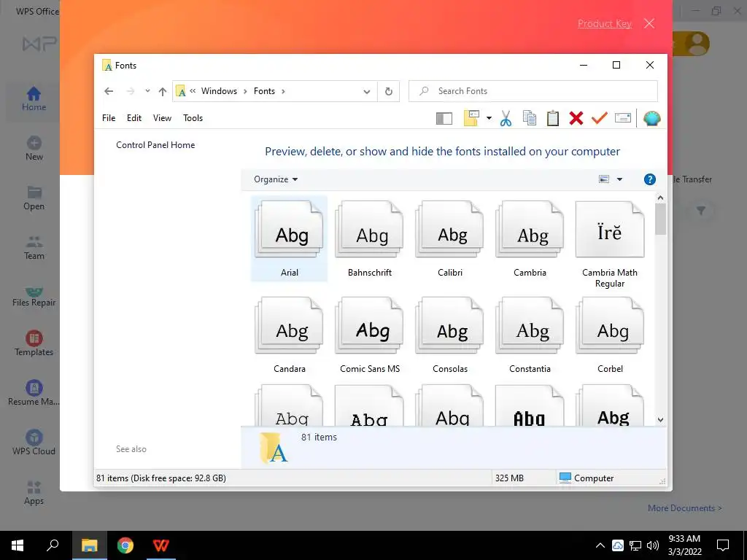Refresh the Fonts folder
The width and height of the screenshot is (747, 560).
pyautogui.click(x=389, y=91)
